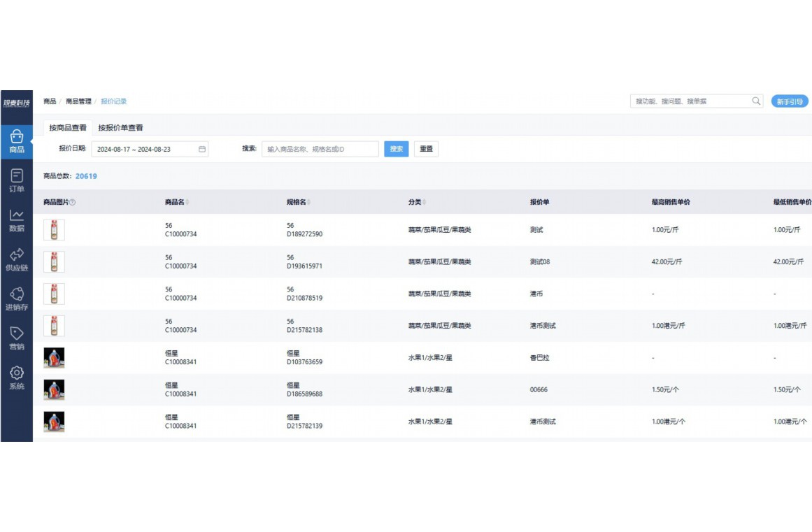
Task: Sort table by 商品名 column
Action: point(187,203)
